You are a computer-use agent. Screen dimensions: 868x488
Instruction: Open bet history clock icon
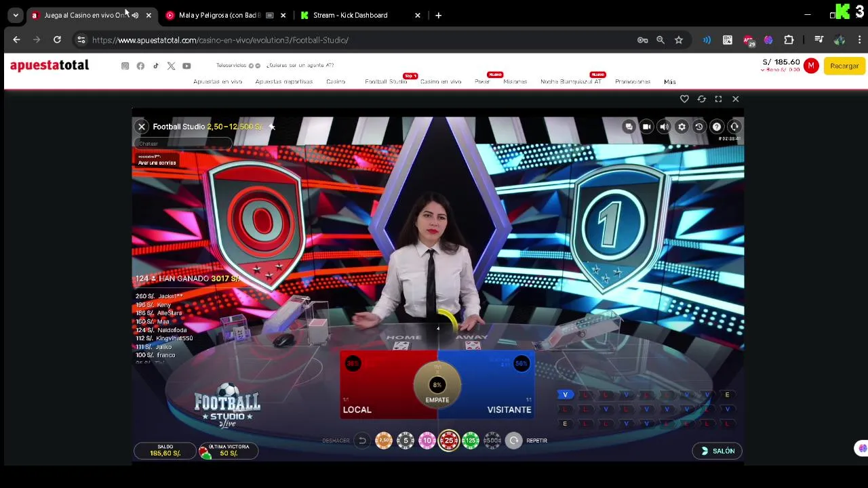699,127
